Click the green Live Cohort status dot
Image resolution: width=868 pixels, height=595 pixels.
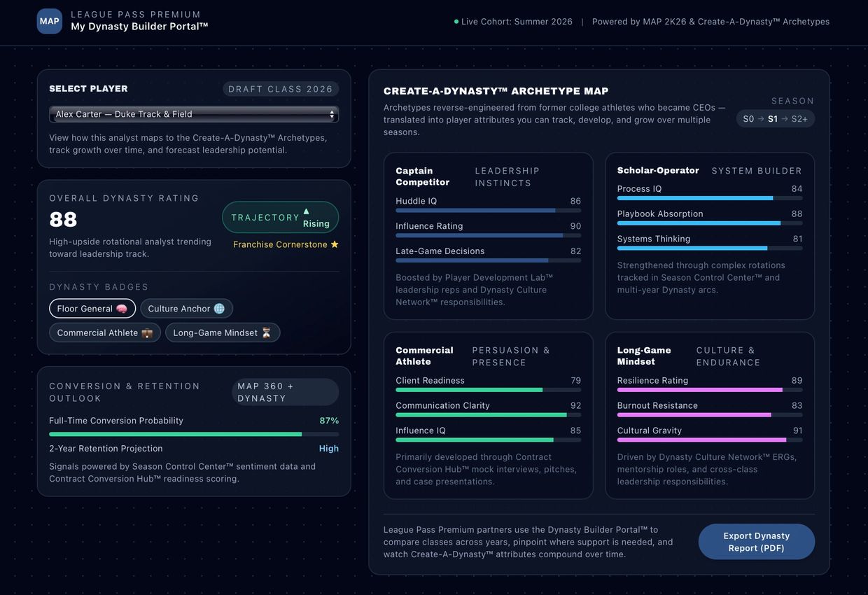point(456,22)
